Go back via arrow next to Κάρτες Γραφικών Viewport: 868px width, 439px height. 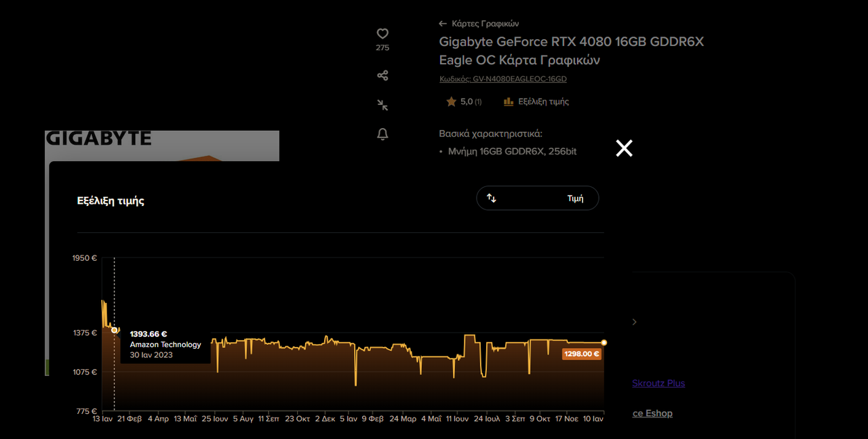pyautogui.click(x=443, y=24)
